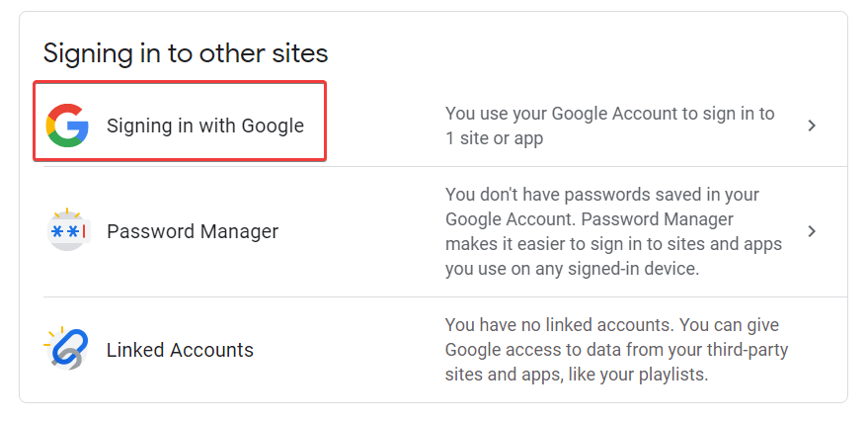Open Password Manager via its right chevron
Screen dimensions: 868x421
(812, 231)
